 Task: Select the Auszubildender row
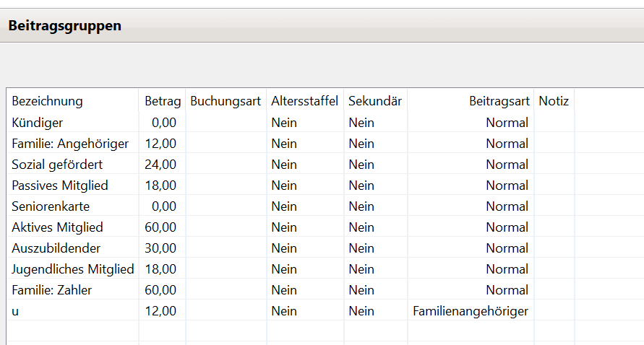coord(56,248)
